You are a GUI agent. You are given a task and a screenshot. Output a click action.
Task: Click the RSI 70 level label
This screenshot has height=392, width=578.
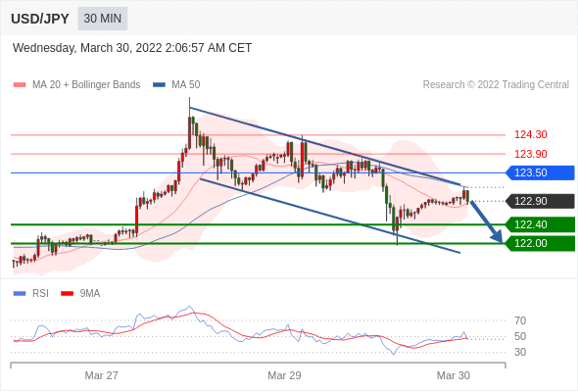click(x=520, y=320)
